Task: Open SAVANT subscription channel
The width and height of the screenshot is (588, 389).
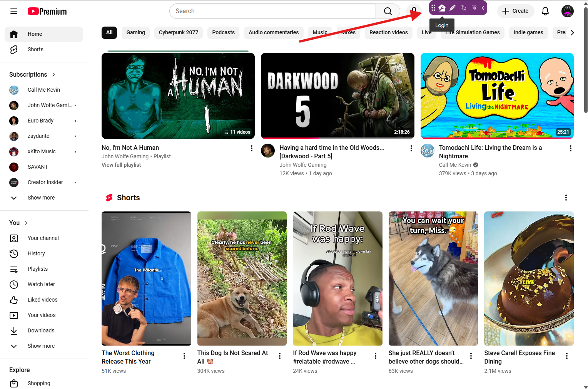Action: point(44,167)
